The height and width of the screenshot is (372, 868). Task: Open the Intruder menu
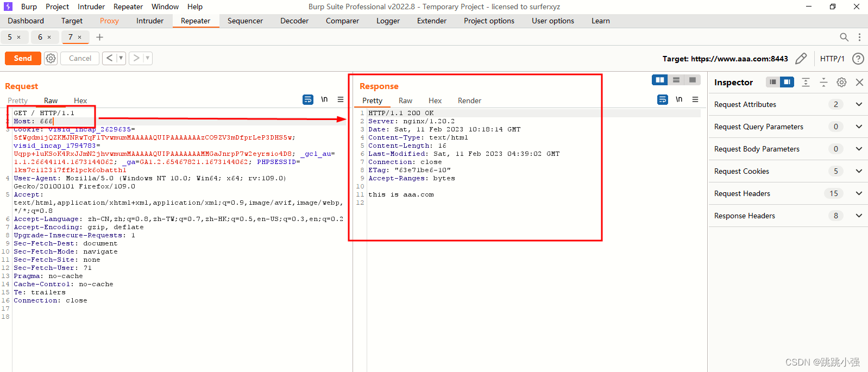91,7
